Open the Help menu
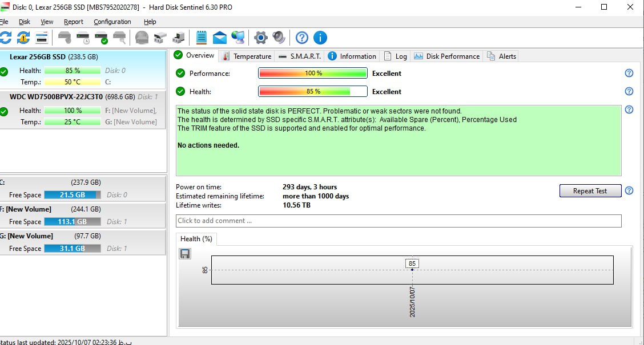Screen dimensions: 644x345 coord(150,22)
